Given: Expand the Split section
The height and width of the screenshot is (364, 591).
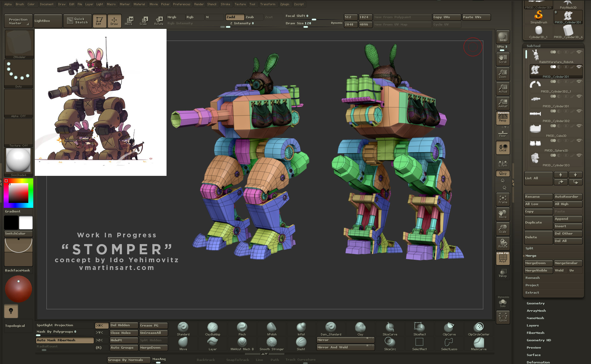Looking at the screenshot, I should click(x=529, y=248).
